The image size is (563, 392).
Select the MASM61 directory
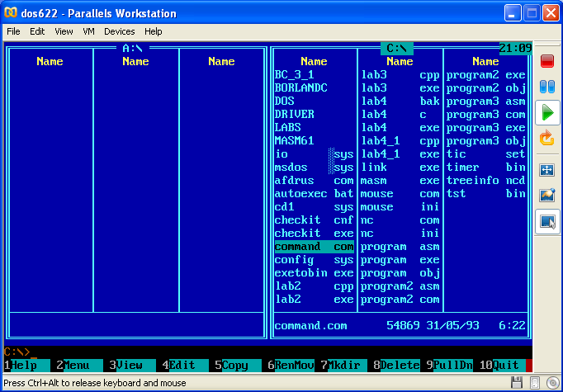click(x=315, y=141)
